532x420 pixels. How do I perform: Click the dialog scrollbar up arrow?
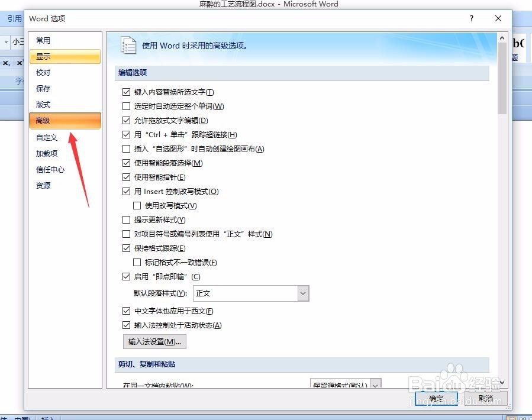[x=502, y=38]
